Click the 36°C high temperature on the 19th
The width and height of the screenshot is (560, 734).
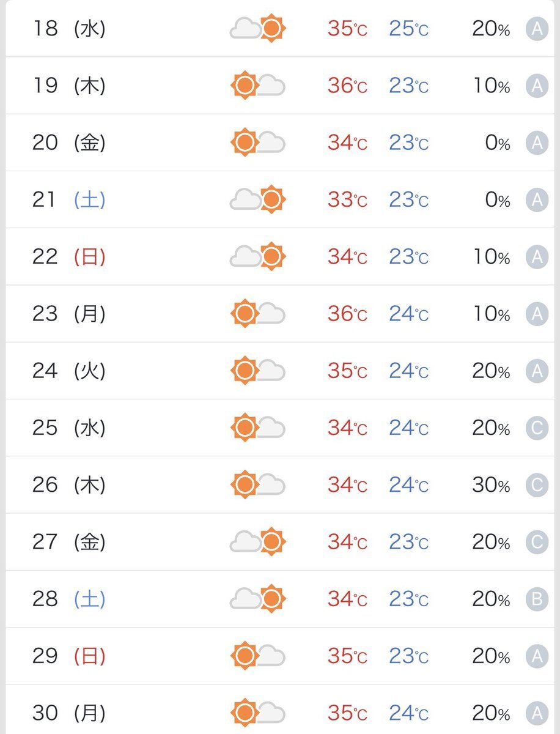pyautogui.click(x=347, y=86)
